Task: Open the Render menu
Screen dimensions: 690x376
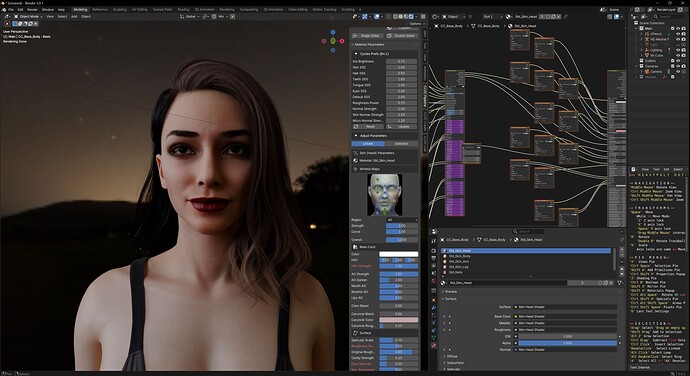Action: tap(33, 9)
